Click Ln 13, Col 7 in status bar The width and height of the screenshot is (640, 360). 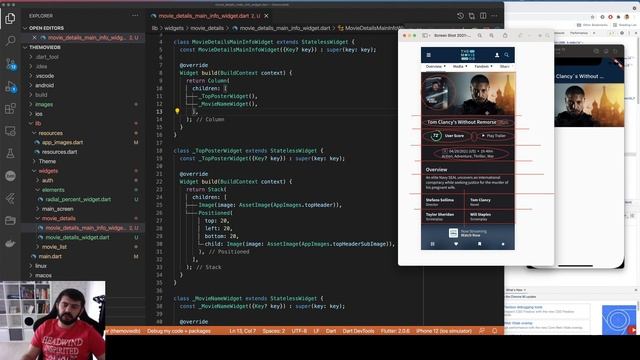coord(242,331)
